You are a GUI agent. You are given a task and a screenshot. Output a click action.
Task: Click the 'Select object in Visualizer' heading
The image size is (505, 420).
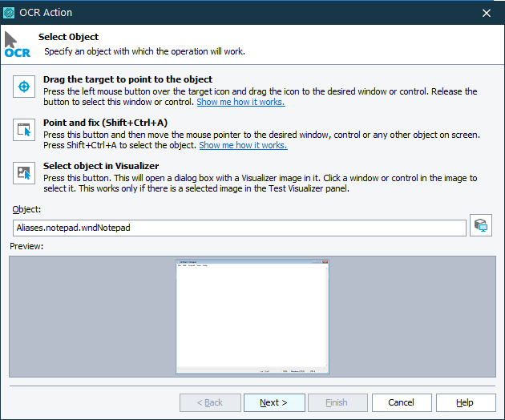click(100, 166)
